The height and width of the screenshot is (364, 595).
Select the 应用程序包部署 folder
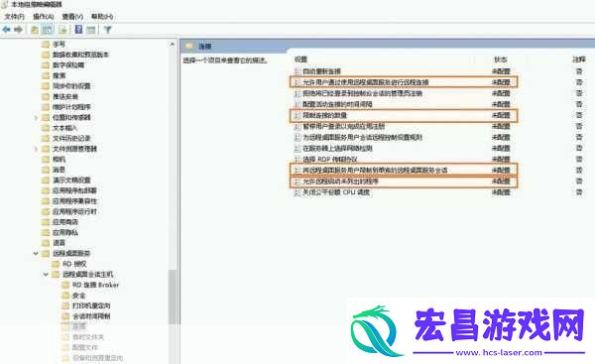pyautogui.click(x=74, y=190)
